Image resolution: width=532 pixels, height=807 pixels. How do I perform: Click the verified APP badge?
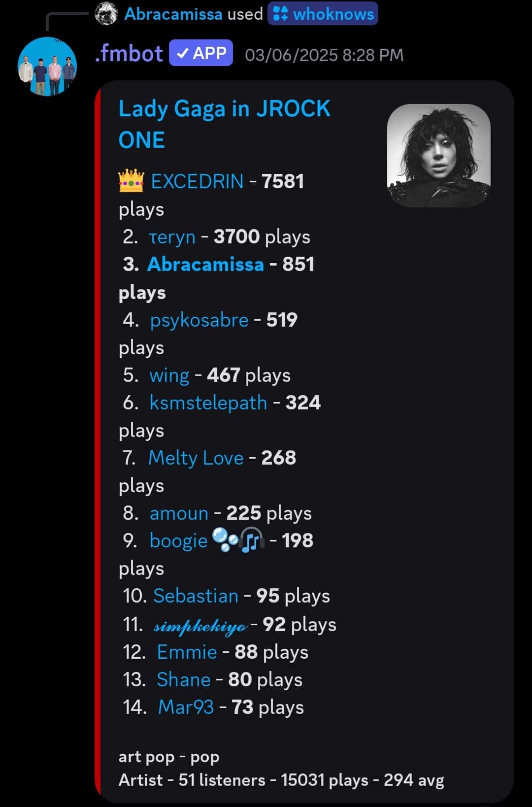(201, 53)
